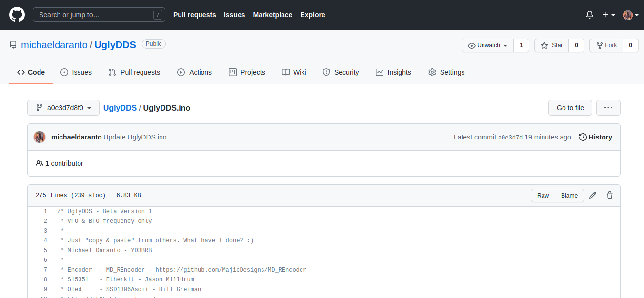
Task: Click the trash delete file icon
Action: click(x=610, y=195)
